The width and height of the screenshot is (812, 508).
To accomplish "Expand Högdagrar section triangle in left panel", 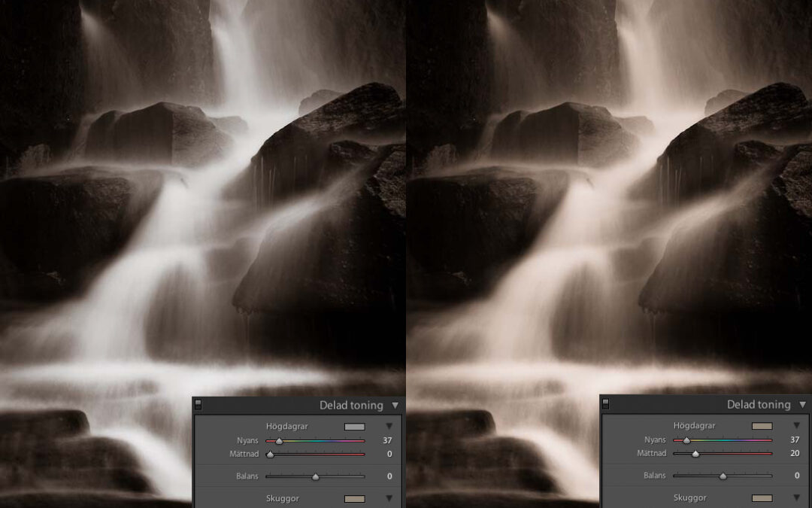I will (x=389, y=426).
